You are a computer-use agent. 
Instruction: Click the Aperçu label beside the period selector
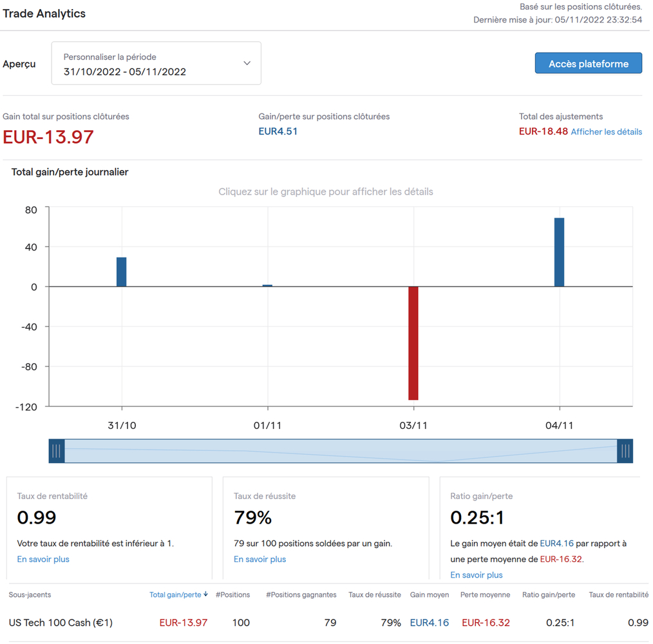click(x=19, y=64)
